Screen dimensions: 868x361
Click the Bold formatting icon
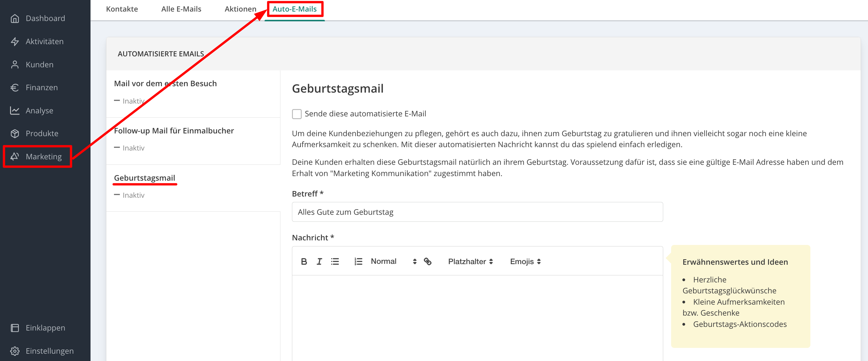pyautogui.click(x=304, y=262)
